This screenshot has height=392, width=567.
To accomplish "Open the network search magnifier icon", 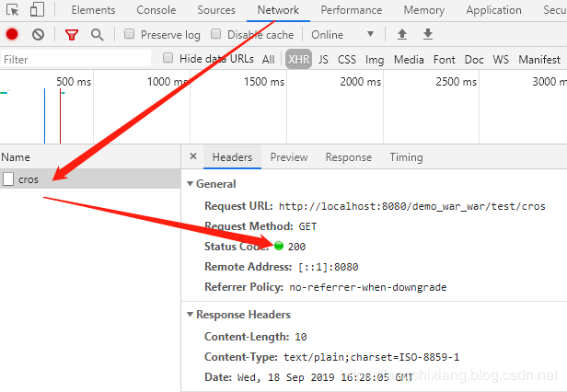I will click(x=97, y=35).
